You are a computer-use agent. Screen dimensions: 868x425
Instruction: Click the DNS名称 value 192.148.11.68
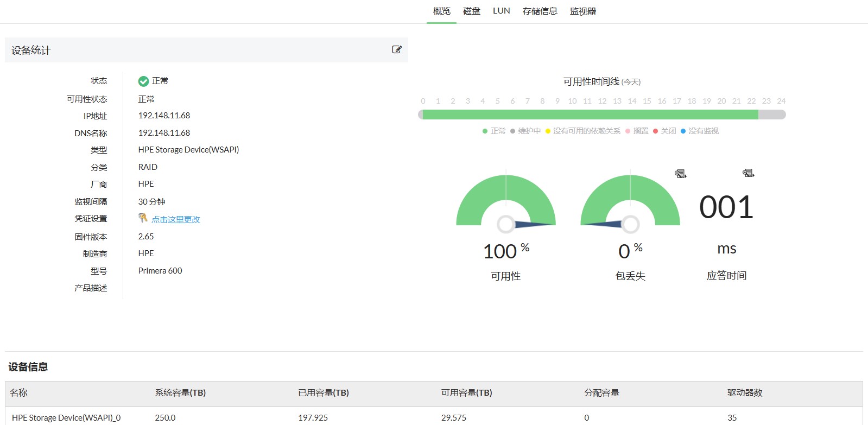[x=164, y=133]
